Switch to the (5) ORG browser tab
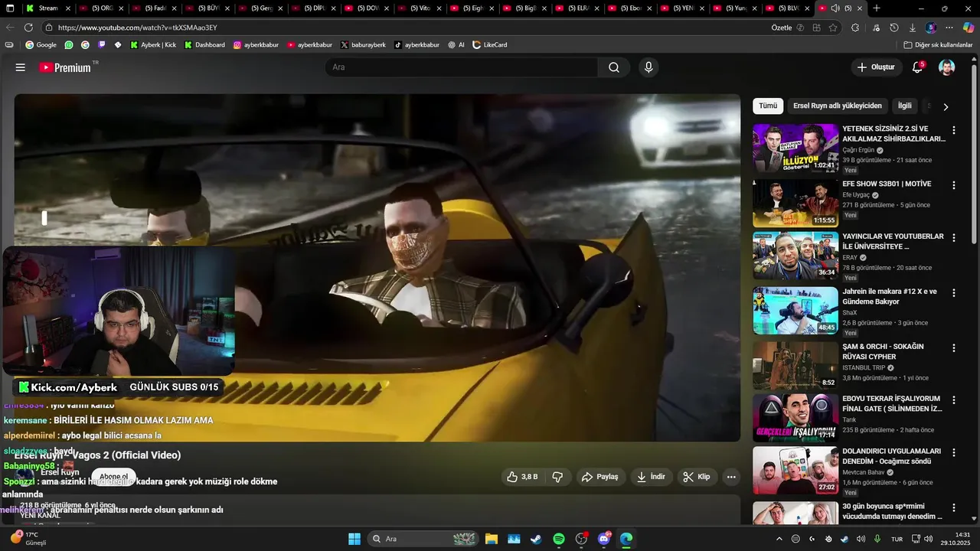980x551 pixels. click(101, 8)
